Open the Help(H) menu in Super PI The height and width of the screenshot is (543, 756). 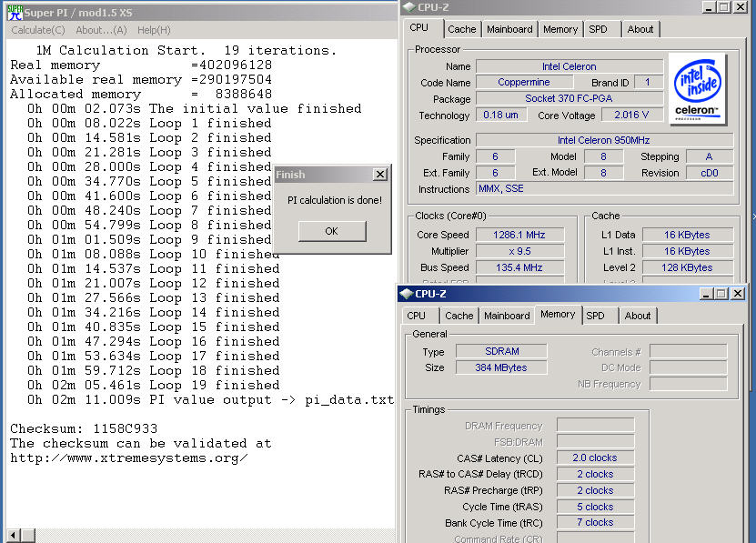(x=154, y=30)
